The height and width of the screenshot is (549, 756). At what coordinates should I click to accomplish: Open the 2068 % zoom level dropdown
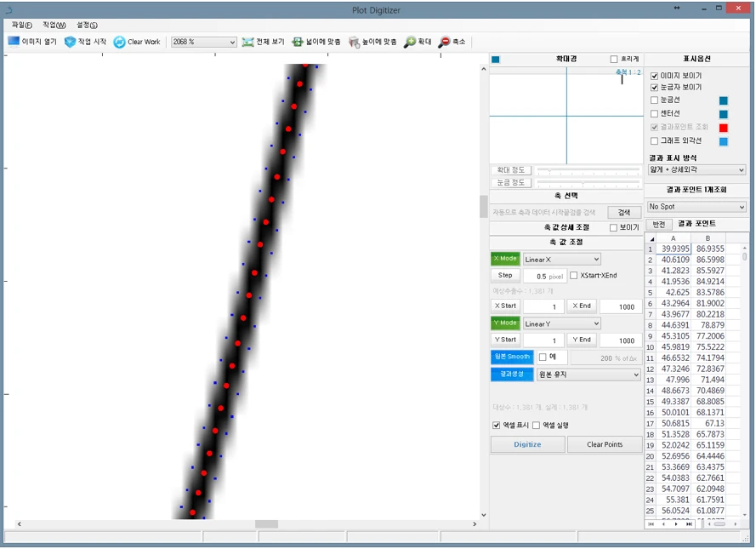click(203, 42)
